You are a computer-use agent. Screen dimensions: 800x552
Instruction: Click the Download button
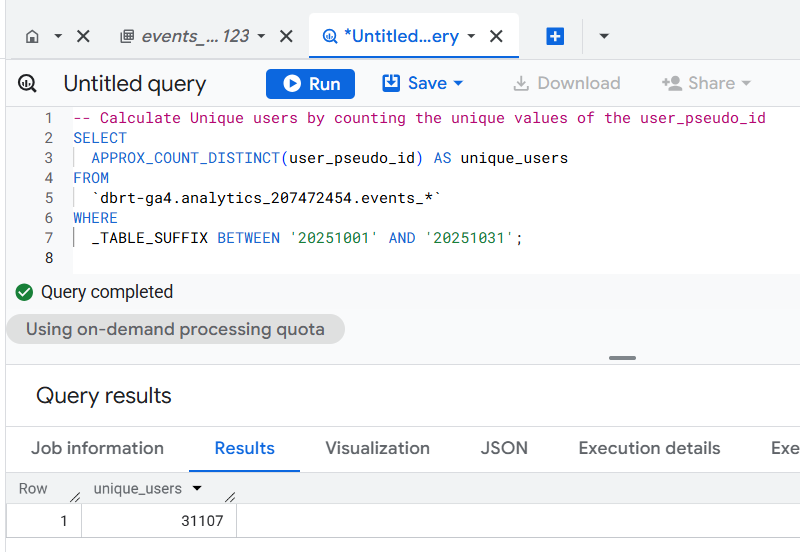pos(566,84)
